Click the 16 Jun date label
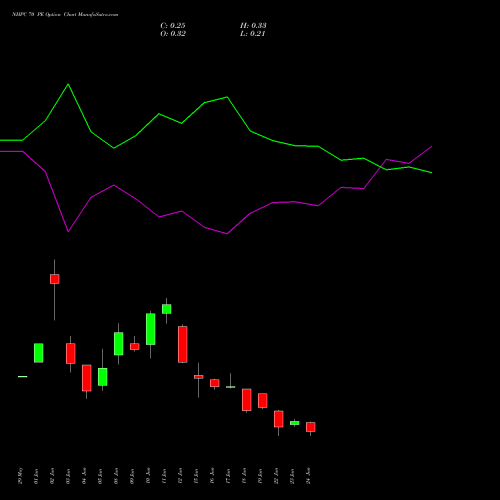 point(212,476)
